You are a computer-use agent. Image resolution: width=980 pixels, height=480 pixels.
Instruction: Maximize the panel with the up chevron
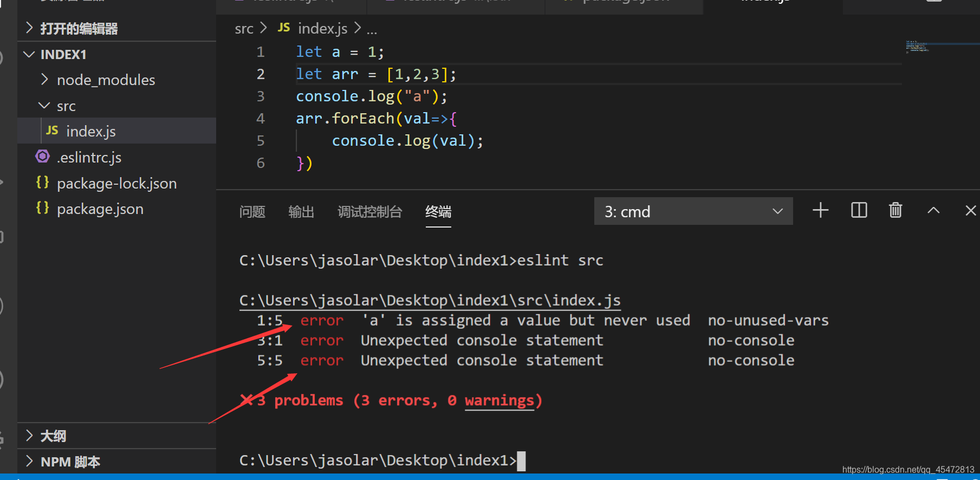[x=933, y=210]
